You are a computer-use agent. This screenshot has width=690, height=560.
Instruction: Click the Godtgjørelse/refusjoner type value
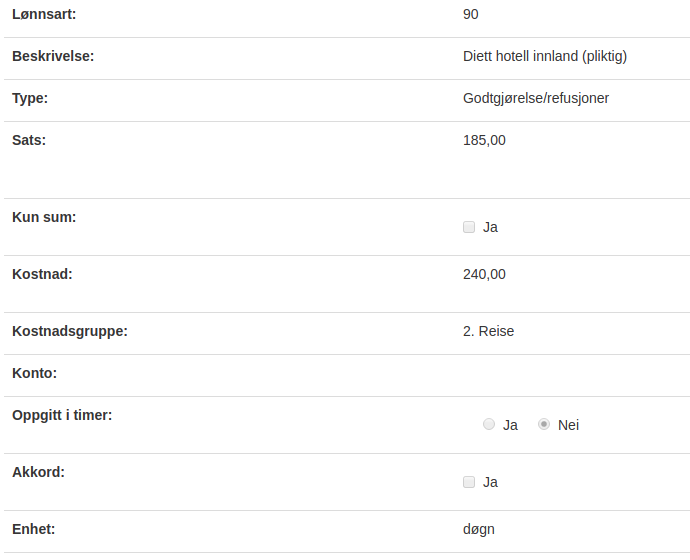click(x=536, y=98)
